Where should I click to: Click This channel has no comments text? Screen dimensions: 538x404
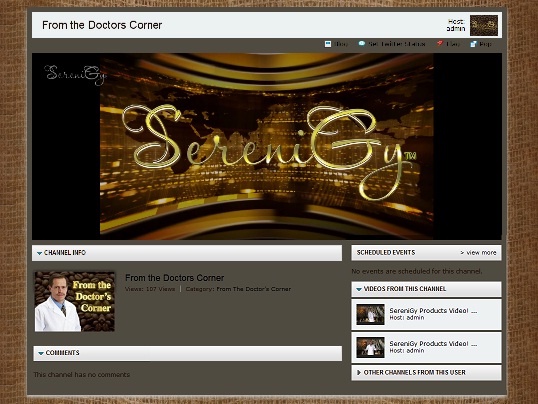(x=82, y=375)
